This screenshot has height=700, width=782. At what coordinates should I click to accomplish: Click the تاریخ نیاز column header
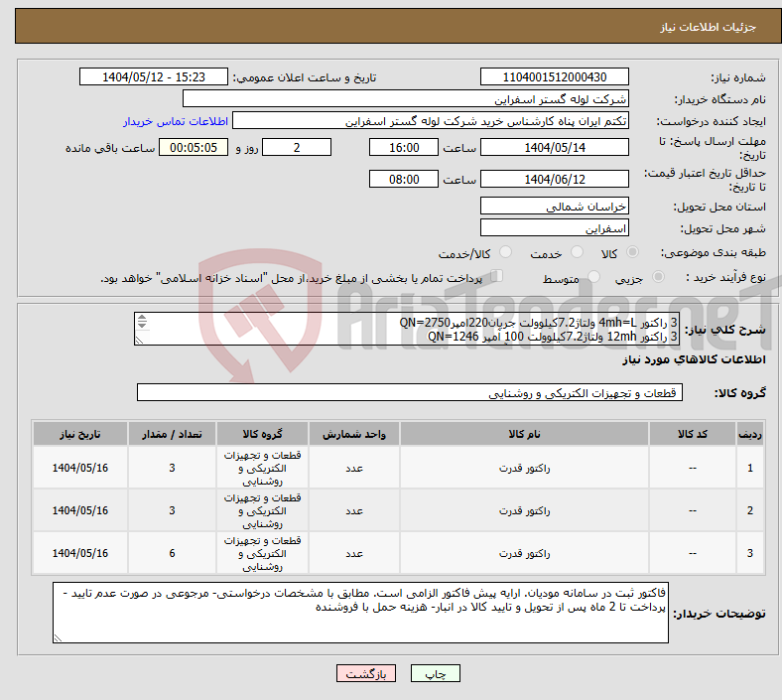80,434
